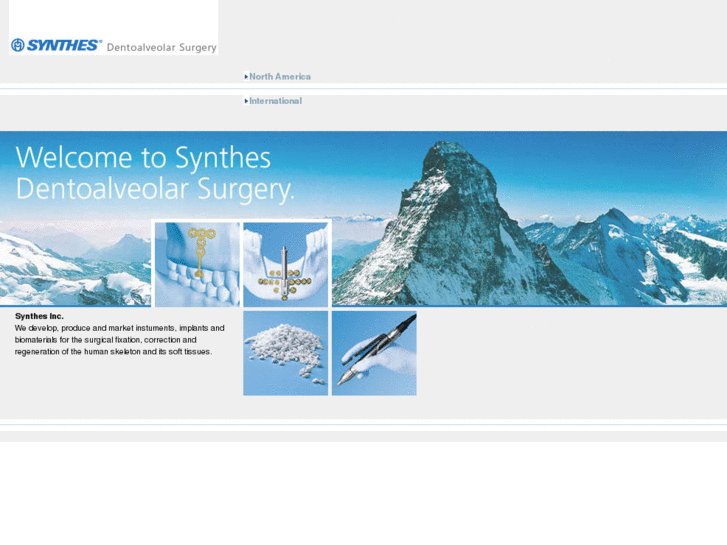The image size is (727, 545).
Task: Click the arrow bullet beside North America
Action: click(x=246, y=76)
